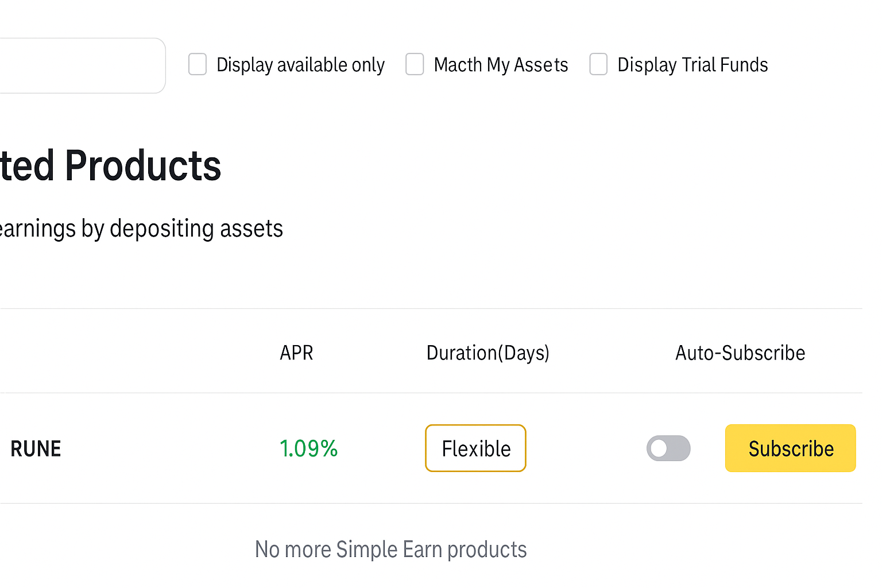882x588 pixels.
Task: Click the "Display Trial Funds" label text
Action: coord(693,65)
